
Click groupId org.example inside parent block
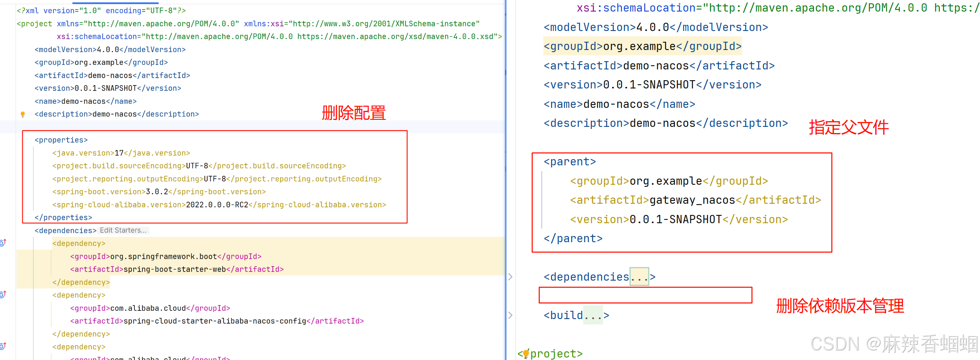[x=669, y=181]
